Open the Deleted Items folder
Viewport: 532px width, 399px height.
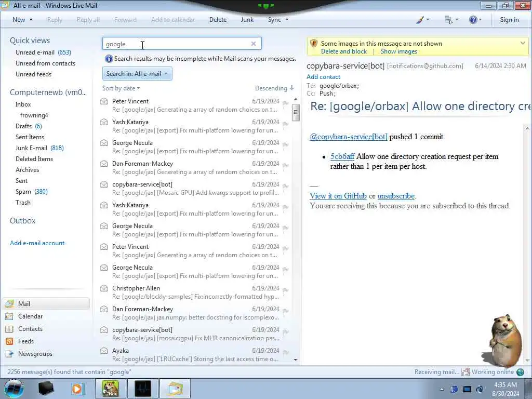click(x=34, y=159)
